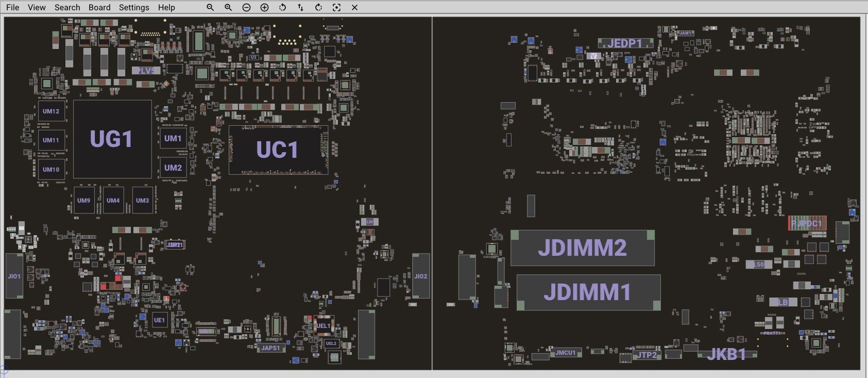Open the Search menu
868x378 pixels.
67,7
